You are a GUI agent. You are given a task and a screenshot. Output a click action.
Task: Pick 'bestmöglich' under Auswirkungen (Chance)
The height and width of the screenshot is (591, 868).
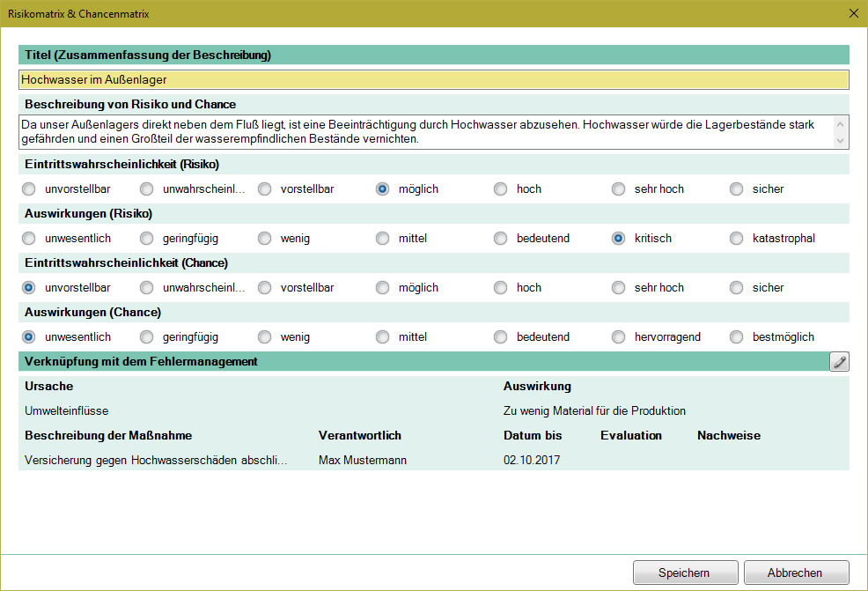point(737,337)
